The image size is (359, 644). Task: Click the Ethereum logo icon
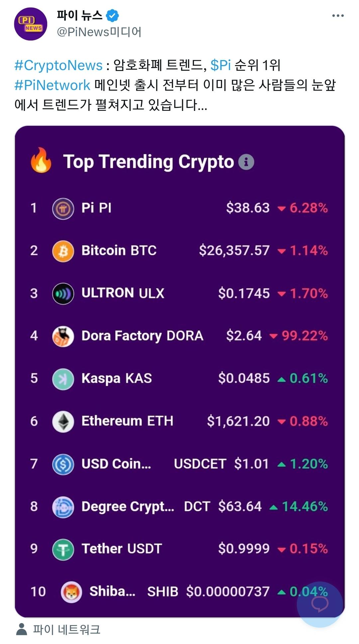coord(63,421)
